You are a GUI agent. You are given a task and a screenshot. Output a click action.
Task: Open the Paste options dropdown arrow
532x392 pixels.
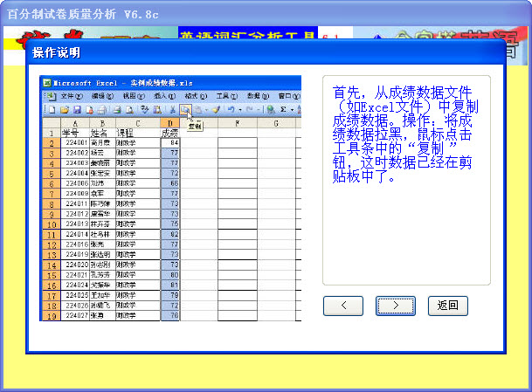click(x=206, y=110)
